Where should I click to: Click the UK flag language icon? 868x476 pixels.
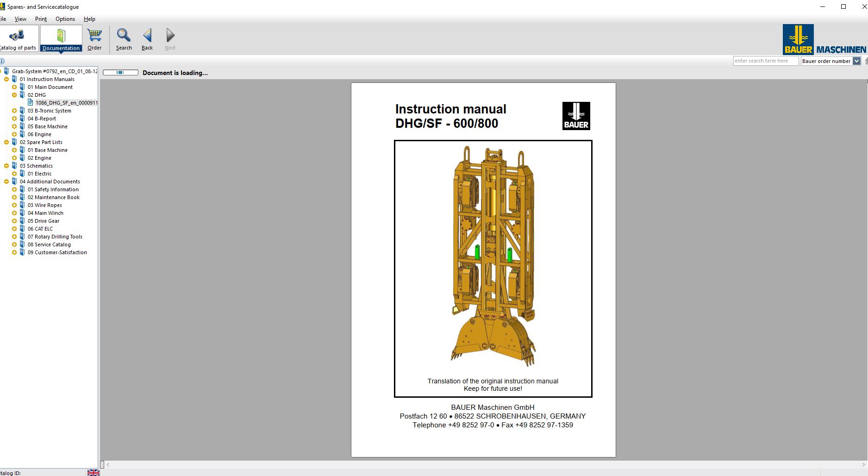pyautogui.click(x=93, y=472)
